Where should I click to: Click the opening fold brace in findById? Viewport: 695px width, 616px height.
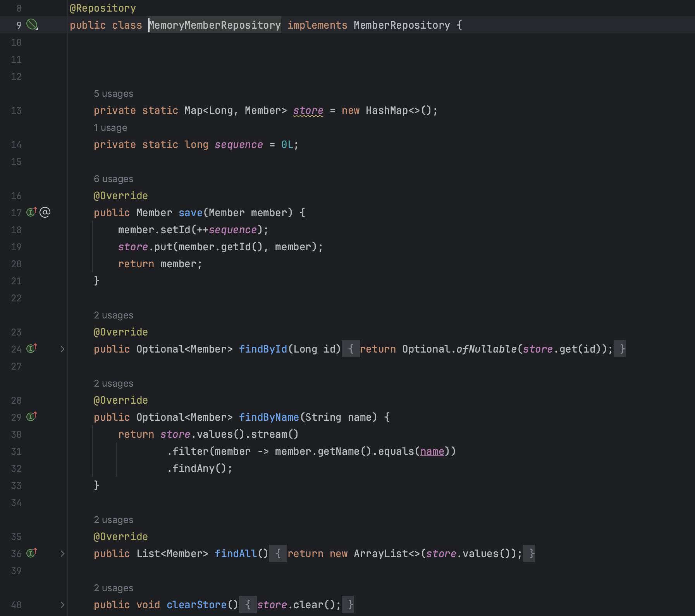(x=351, y=349)
